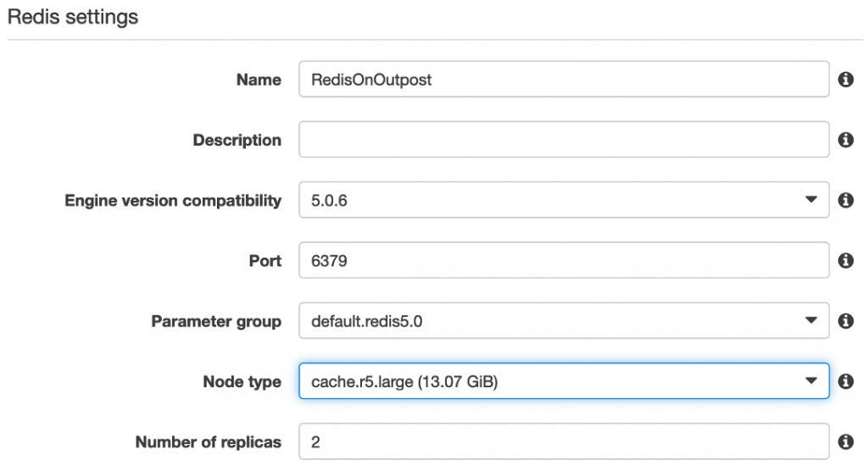
Task: Click the info icon beside the Description field
Action: coord(845,140)
